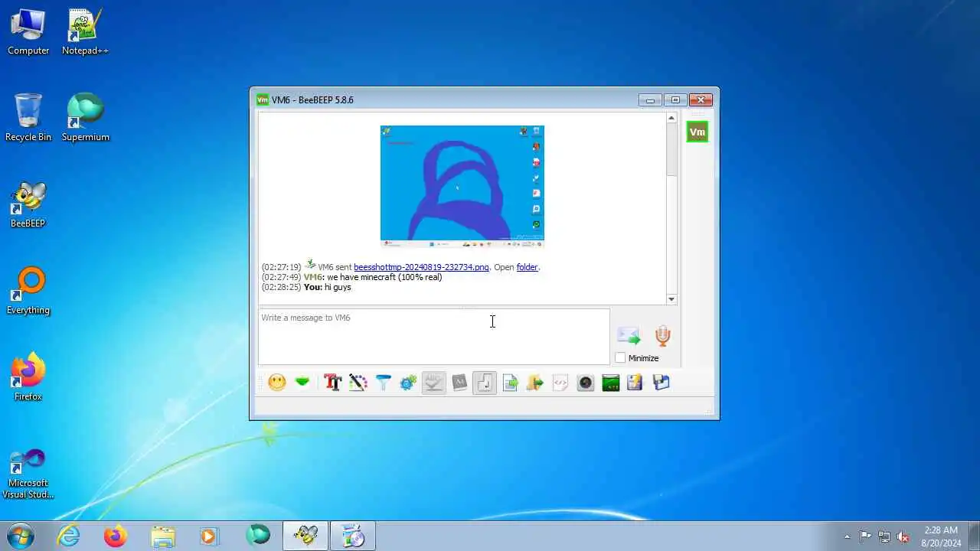Open the Action Center flag tray icon
The image size is (980, 551).
click(865, 536)
